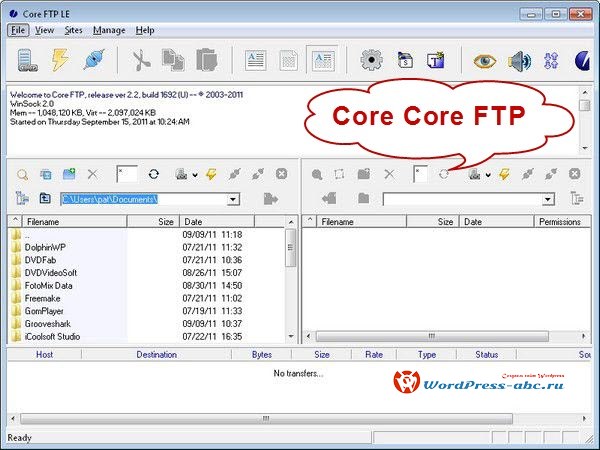Expand the remote path combo dropdown

(x=548, y=199)
